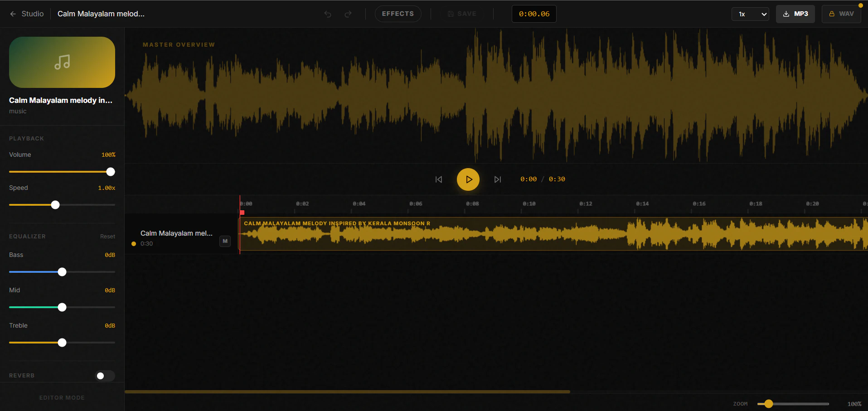
Task: Select the Calm Malayalam melody audio clip
Action: coord(553,234)
